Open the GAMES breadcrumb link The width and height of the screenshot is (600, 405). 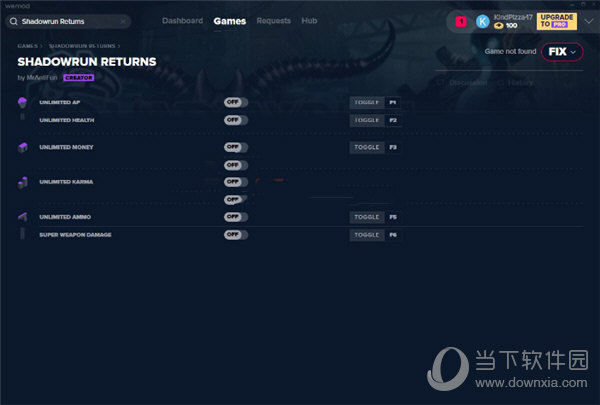point(28,46)
